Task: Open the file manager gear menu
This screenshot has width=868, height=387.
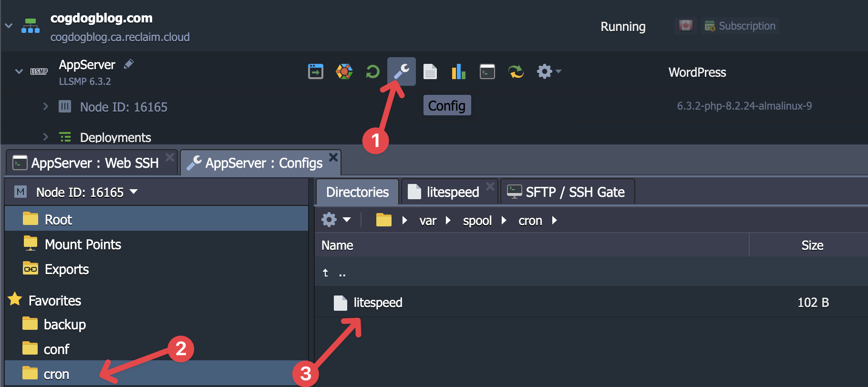Action: pos(336,220)
